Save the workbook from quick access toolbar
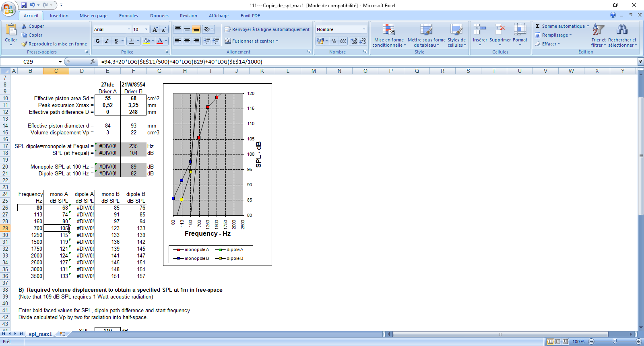 click(x=24, y=5)
